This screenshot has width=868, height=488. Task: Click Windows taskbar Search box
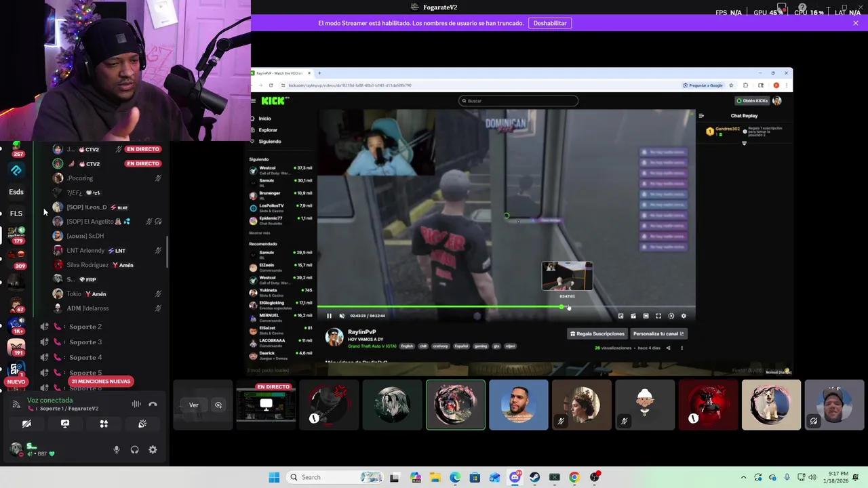click(334, 477)
